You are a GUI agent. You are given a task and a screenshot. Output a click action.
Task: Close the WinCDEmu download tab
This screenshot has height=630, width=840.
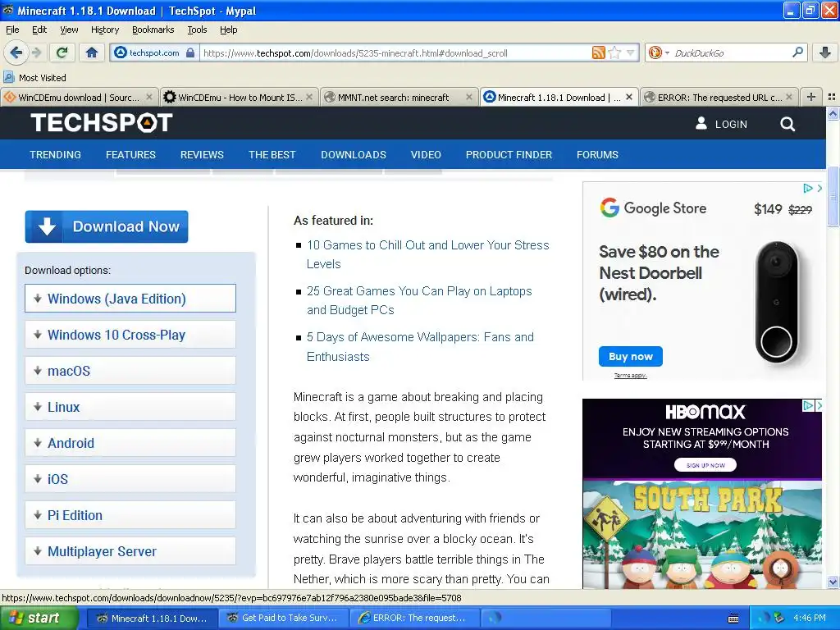149,97
